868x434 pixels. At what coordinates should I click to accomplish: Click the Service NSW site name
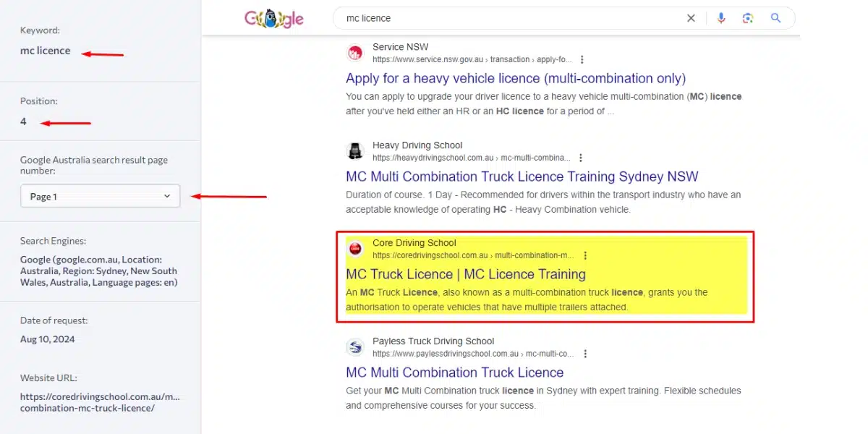point(401,47)
